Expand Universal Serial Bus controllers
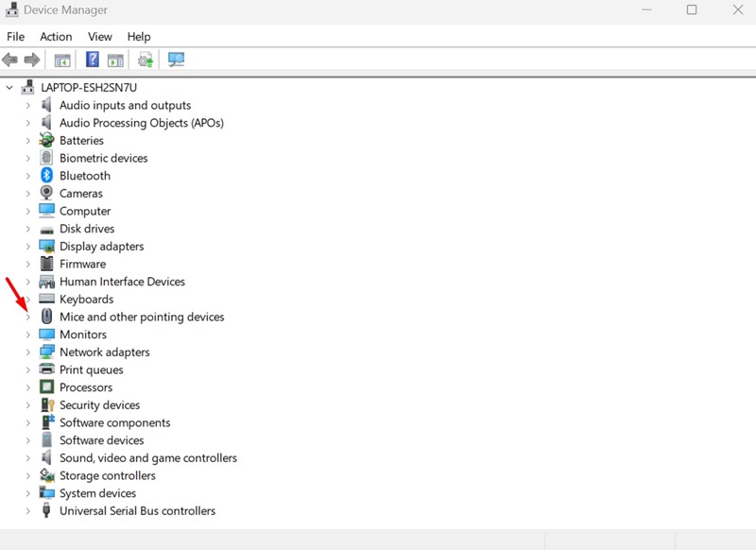Viewport: 756px width, 550px height. coord(28,511)
